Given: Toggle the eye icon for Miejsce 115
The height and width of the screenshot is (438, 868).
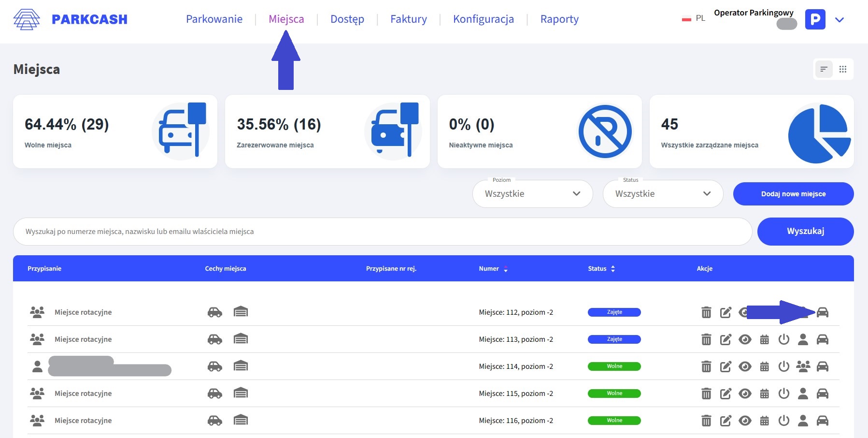Looking at the screenshot, I should (745, 394).
